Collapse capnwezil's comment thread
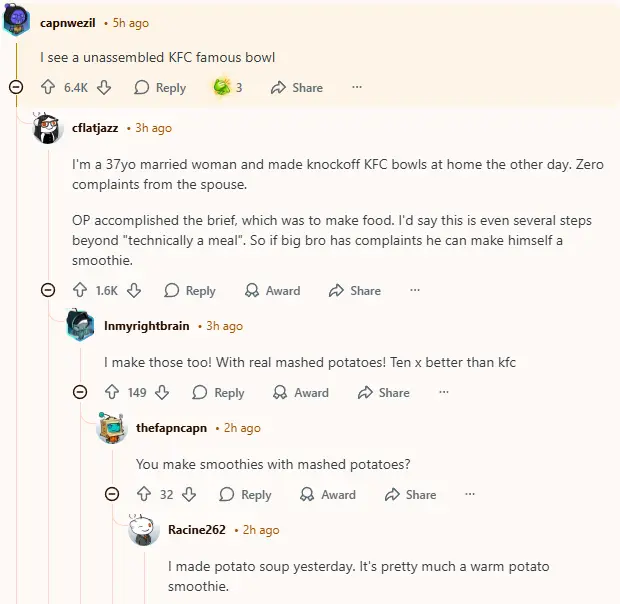This screenshot has height=604, width=620. (x=16, y=88)
